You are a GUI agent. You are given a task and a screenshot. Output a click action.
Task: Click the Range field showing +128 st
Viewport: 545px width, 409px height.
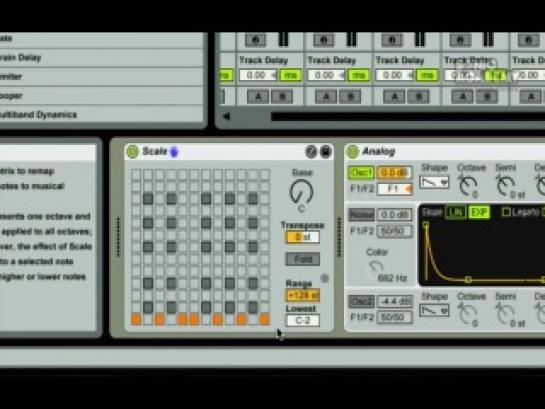pyautogui.click(x=302, y=295)
